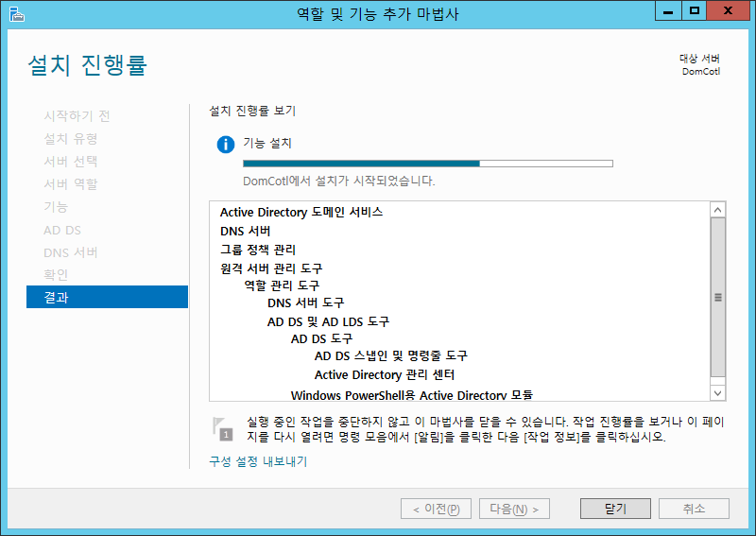Click the installation progress bar

click(x=428, y=164)
